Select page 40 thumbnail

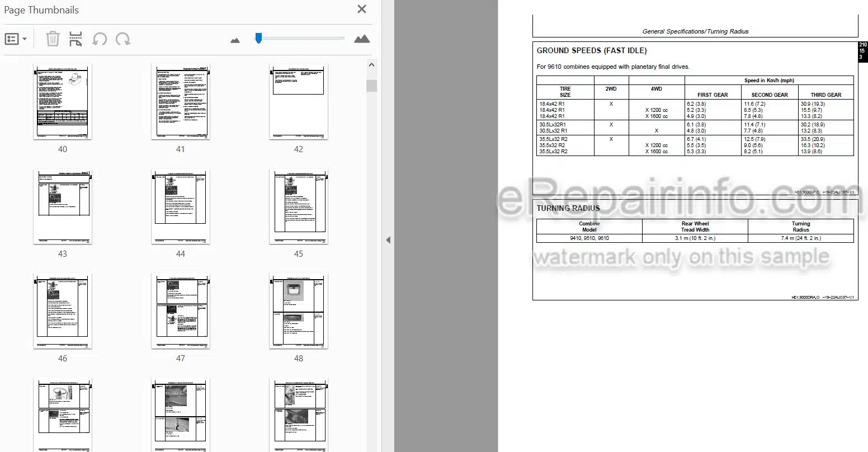pyautogui.click(x=63, y=102)
